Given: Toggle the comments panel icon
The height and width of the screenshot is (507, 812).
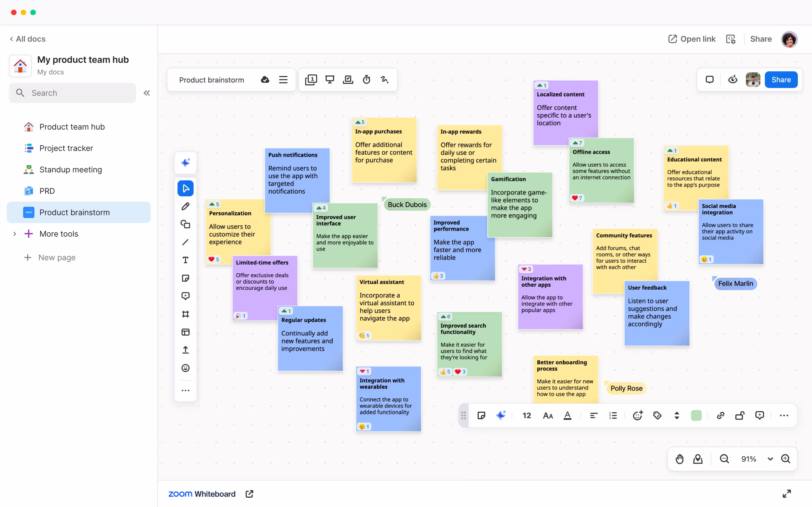Looking at the screenshot, I should click(x=709, y=80).
